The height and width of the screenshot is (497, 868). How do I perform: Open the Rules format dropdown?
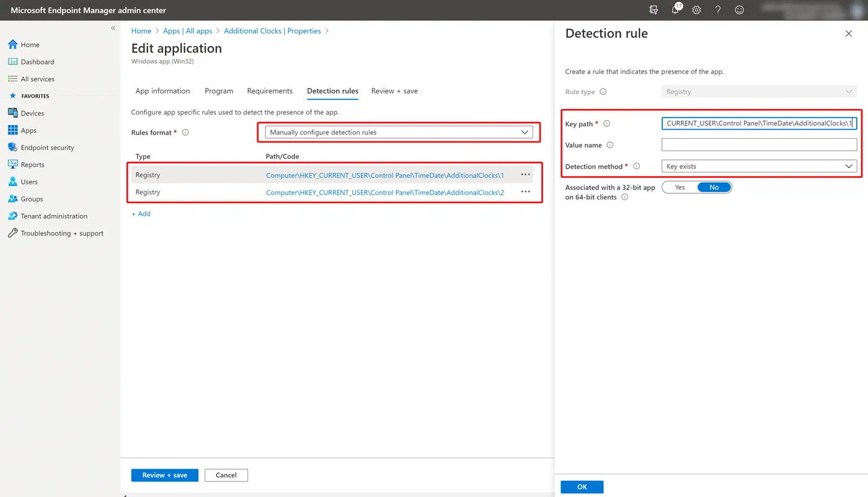pyautogui.click(x=399, y=132)
